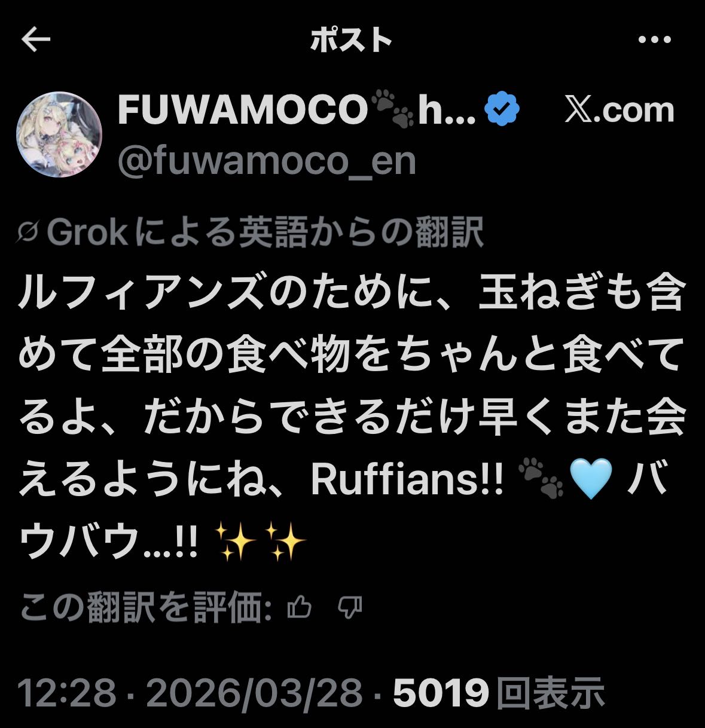
Task: Tap the light blue heart emoji
Action: tap(591, 479)
